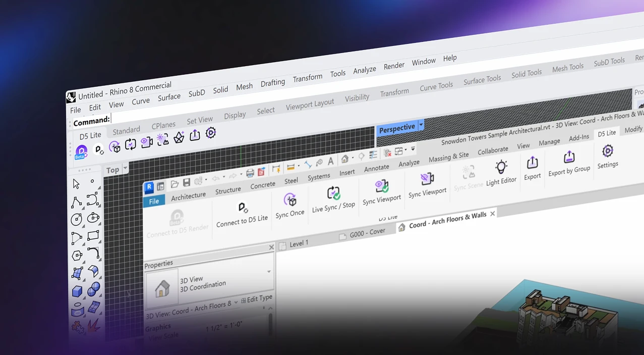Click the Sync Viewport camera icon in Rhino
Image resolution: width=644 pixels, height=355 pixels.
click(147, 142)
